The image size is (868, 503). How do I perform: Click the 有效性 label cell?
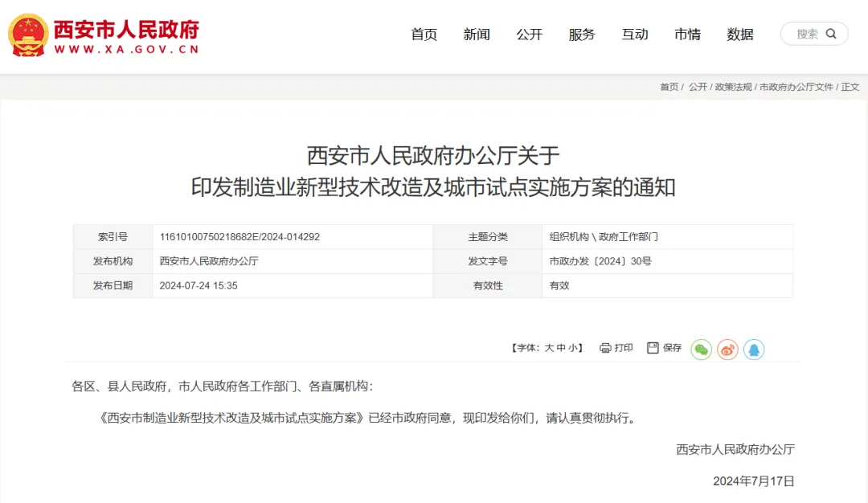click(x=488, y=285)
